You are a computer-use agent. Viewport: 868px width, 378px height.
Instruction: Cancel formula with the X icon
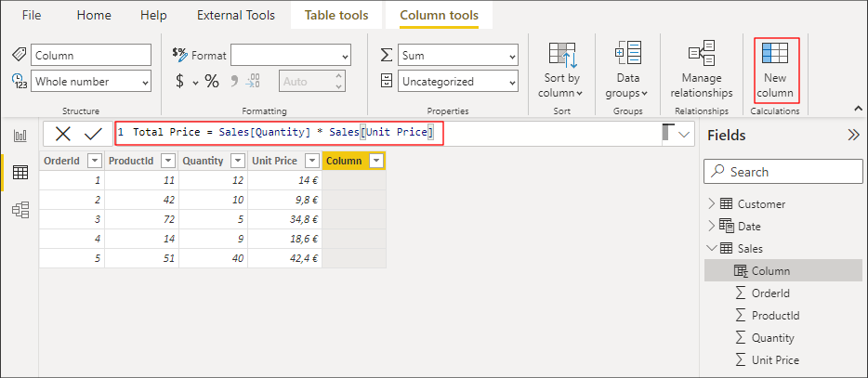[x=63, y=134]
